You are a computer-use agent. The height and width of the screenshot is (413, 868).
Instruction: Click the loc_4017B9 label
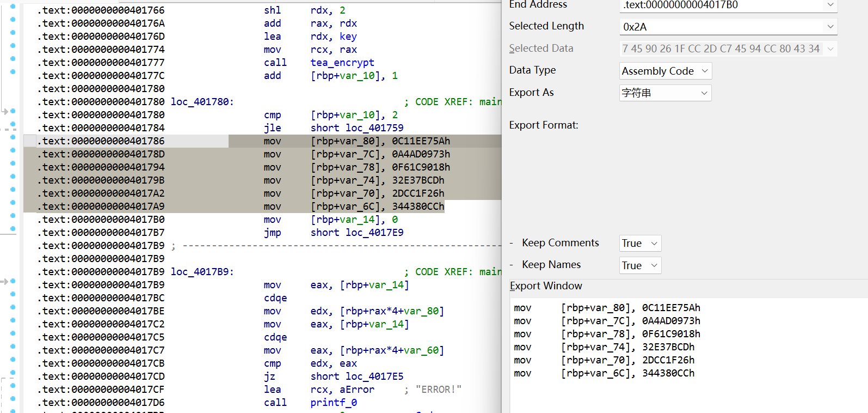(201, 272)
